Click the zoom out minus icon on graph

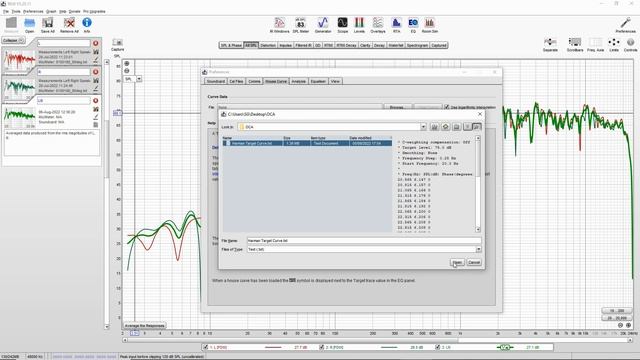[x=127, y=71]
